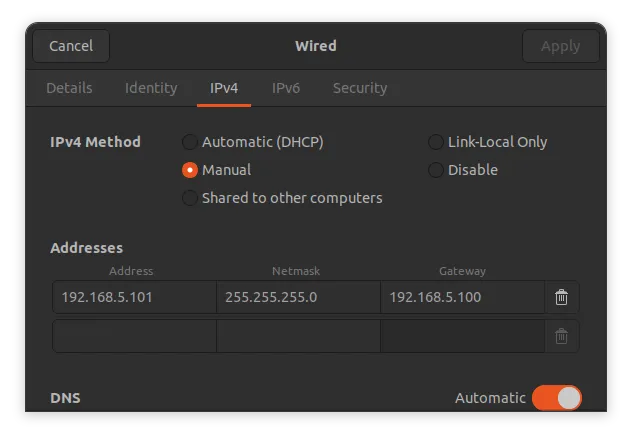
Task: Toggle the Automatic DNS switch
Action: click(x=557, y=398)
